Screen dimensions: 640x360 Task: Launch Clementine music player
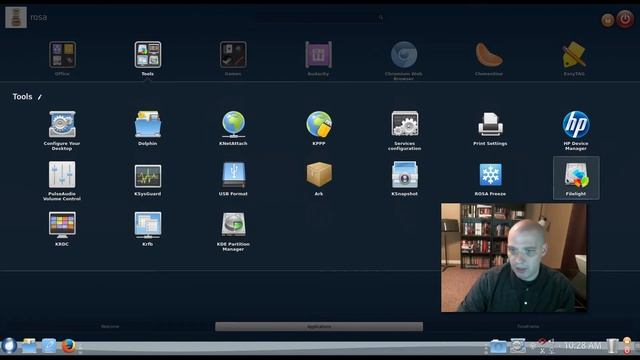click(x=489, y=58)
